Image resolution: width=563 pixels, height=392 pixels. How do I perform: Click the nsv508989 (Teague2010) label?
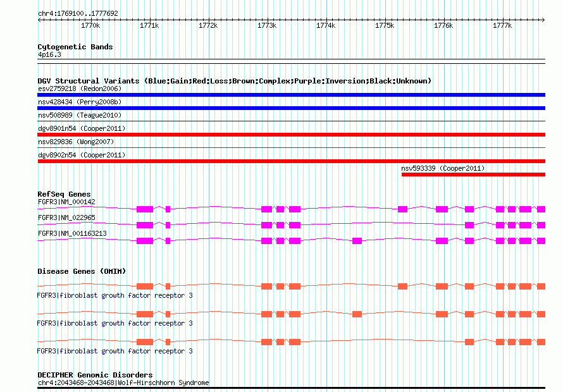[80, 115]
